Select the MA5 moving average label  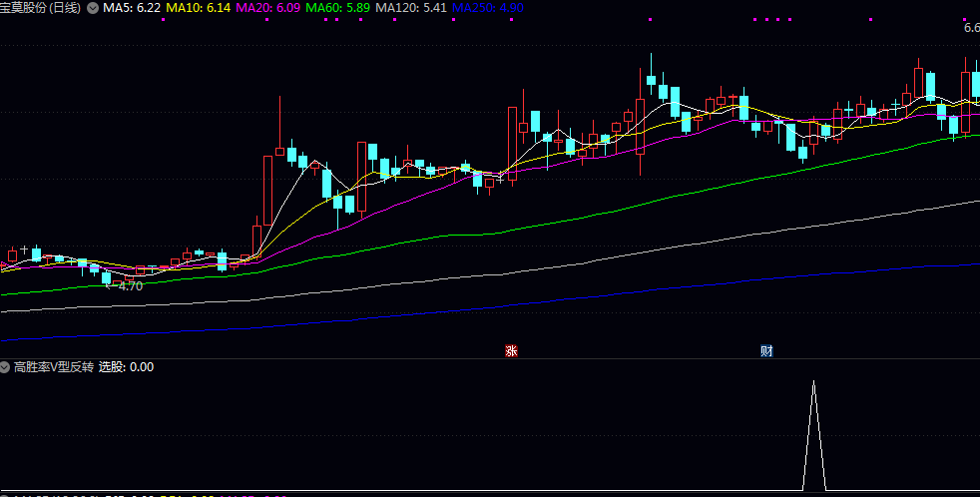pyautogui.click(x=132, y=8)
